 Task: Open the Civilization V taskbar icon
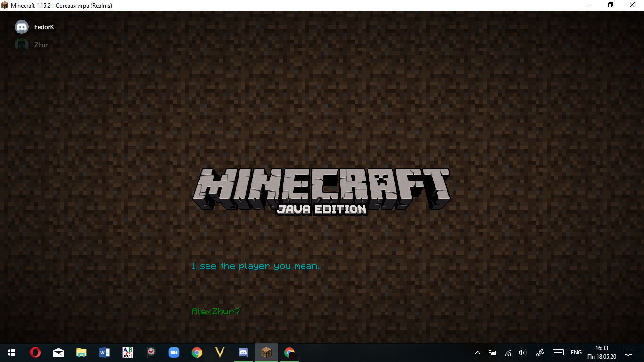[x=220, y=353]
